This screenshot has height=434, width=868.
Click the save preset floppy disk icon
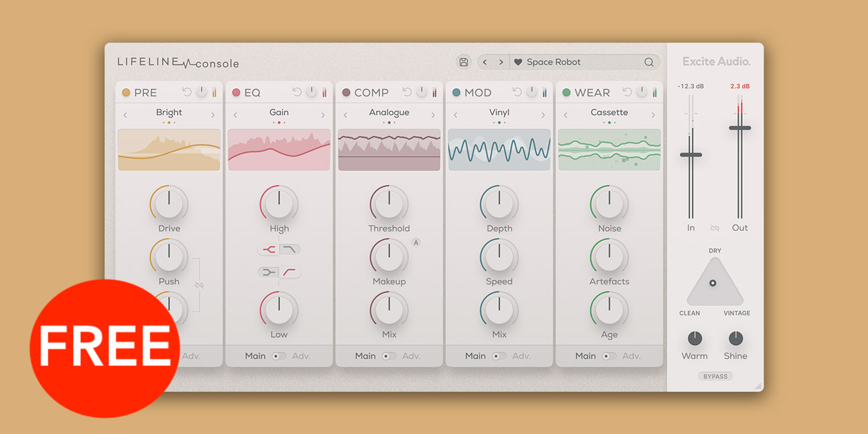point(464,62)
